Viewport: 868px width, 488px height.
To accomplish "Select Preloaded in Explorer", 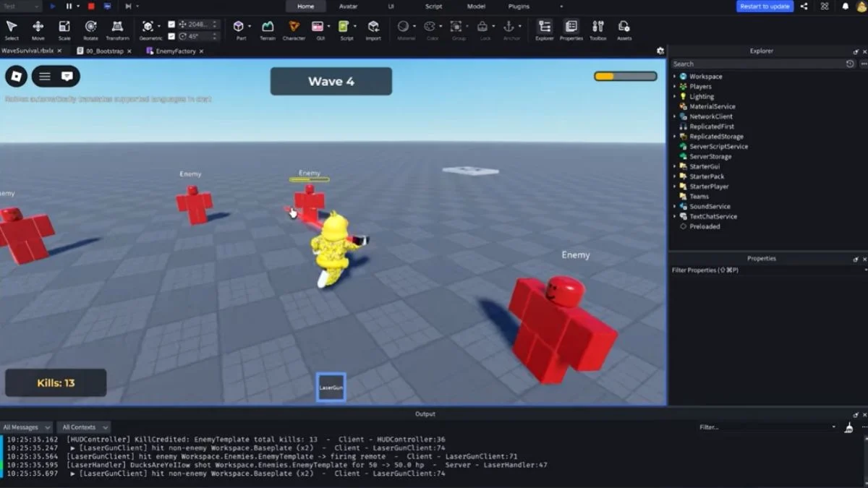I will pos(704,226).
